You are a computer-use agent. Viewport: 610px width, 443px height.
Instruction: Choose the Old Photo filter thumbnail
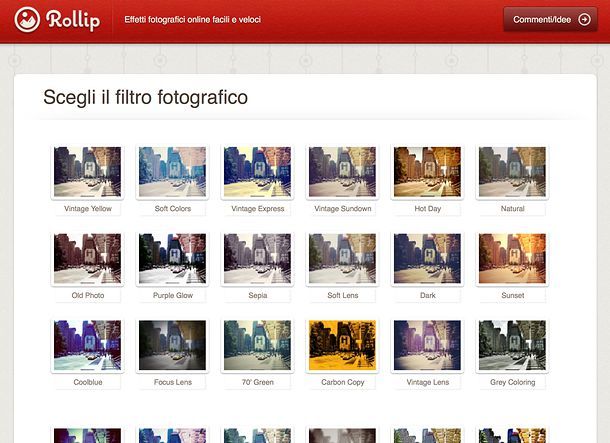88,258
